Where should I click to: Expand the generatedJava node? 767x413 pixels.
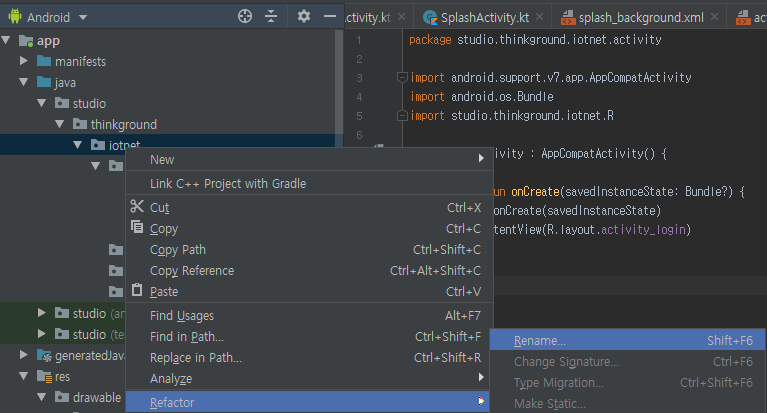(23, 355)
